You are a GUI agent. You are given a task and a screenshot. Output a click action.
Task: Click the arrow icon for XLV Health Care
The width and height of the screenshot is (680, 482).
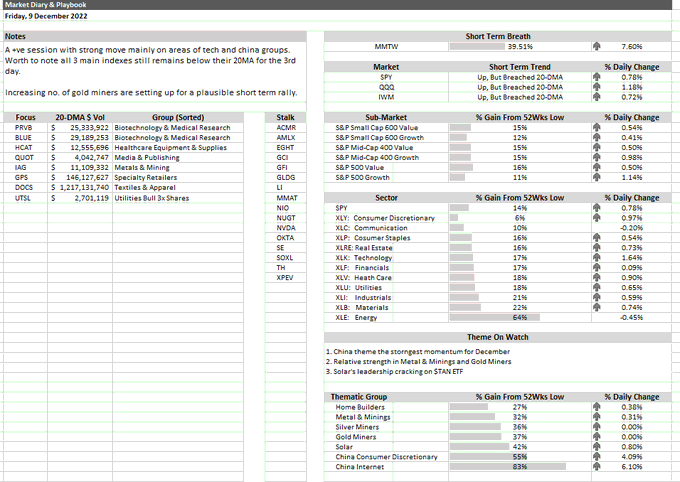(597, 277)
